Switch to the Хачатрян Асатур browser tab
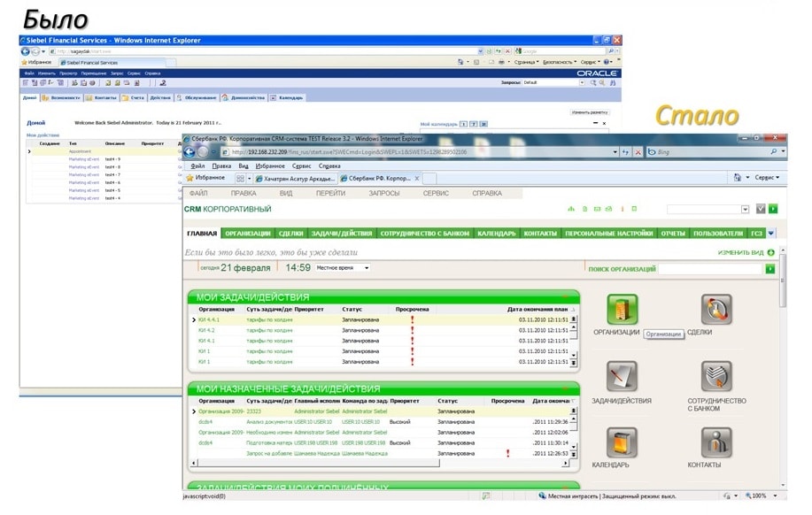812x515 pixels. coord(296,179)
